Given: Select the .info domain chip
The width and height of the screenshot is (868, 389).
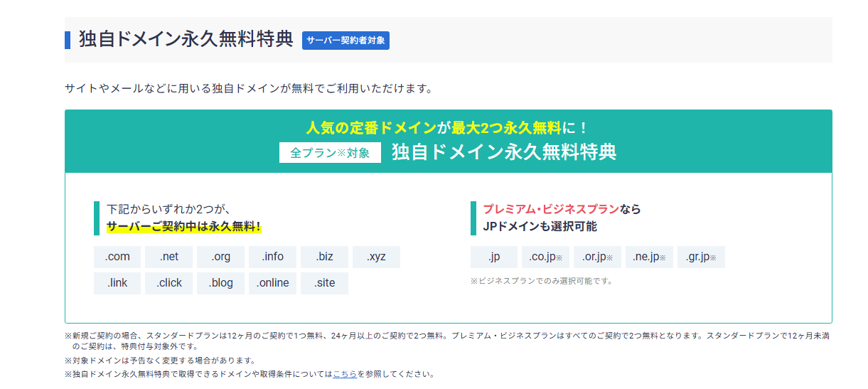Looking at the screenshot, I should [x=272, y=257].
